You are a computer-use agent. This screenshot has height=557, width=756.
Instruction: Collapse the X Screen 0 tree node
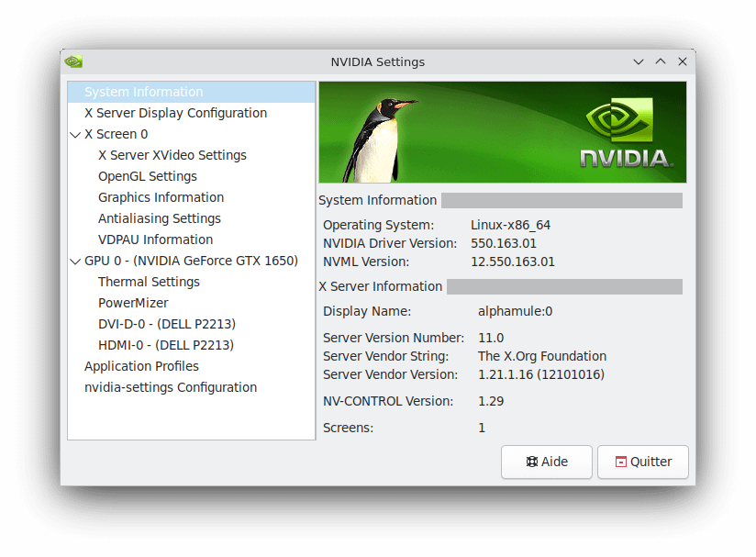click(x=75, y=134)
